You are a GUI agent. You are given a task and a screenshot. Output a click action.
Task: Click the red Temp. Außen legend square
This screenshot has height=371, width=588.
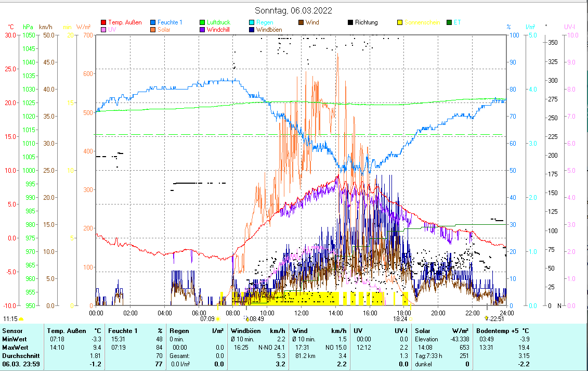pos(103,22)
